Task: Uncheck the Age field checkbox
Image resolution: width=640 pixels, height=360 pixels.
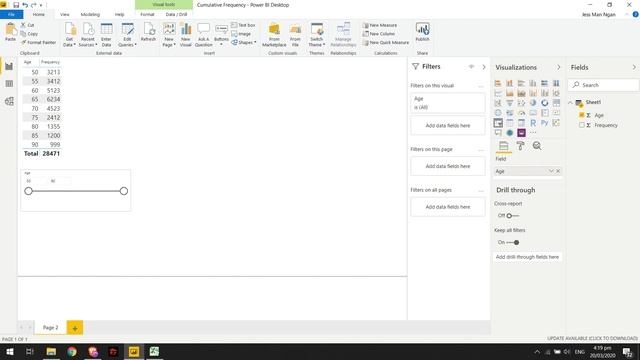Action: pyautogui.click(x=582, y=115)
